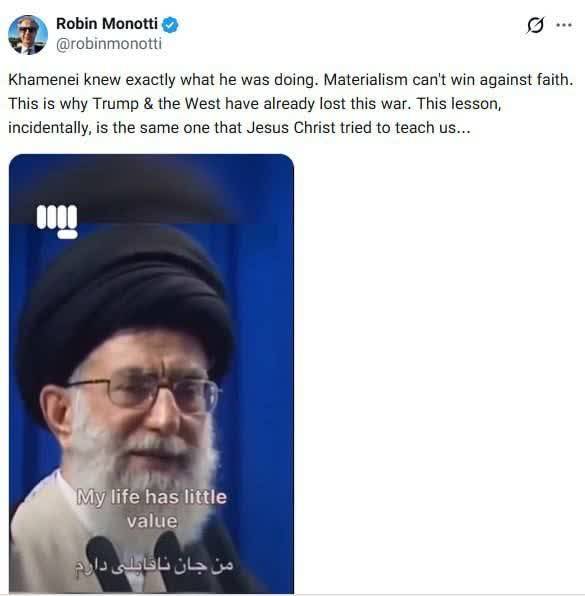
Task: Click the white fist logo in video
Action: click(x=57, y=222)
